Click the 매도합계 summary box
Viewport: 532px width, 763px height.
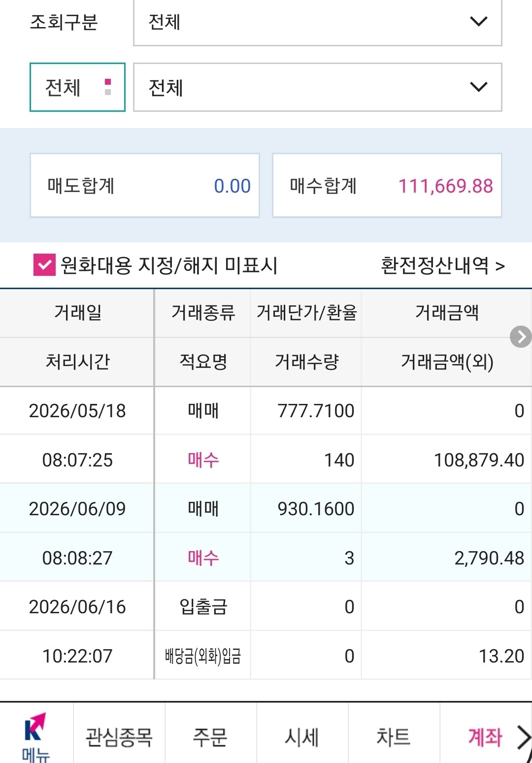point(145,186)
